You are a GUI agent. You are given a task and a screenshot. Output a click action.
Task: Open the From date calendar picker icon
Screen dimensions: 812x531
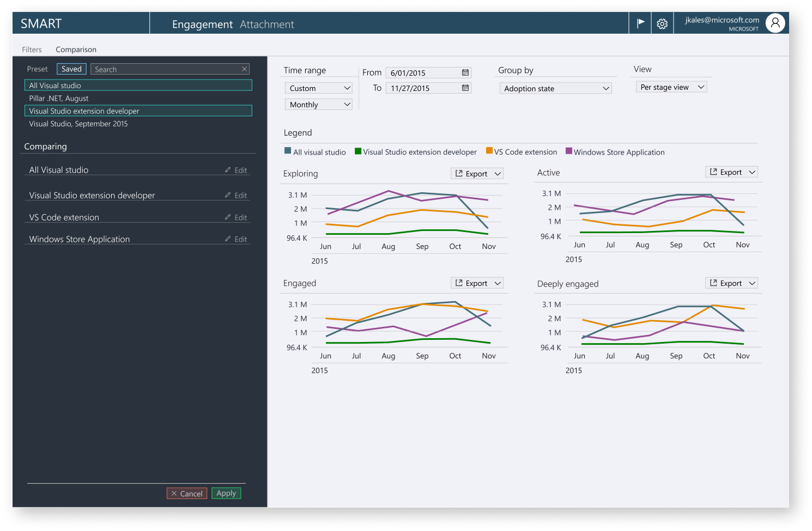coord(465,72)
